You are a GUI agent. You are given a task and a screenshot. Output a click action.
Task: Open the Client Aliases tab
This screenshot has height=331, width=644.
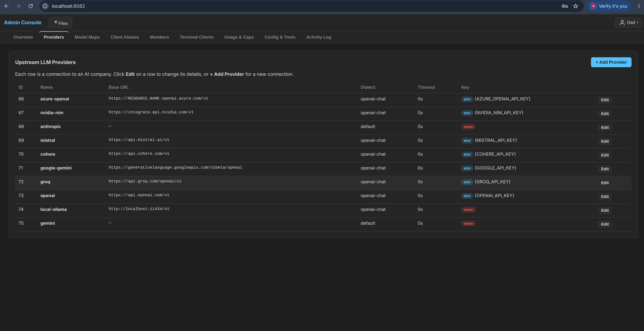pos(125,37)
